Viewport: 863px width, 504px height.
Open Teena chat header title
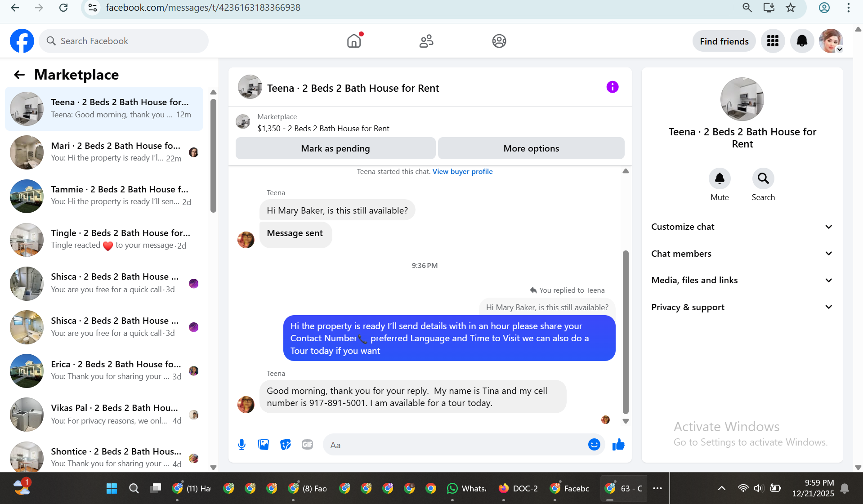coord(353,88)
